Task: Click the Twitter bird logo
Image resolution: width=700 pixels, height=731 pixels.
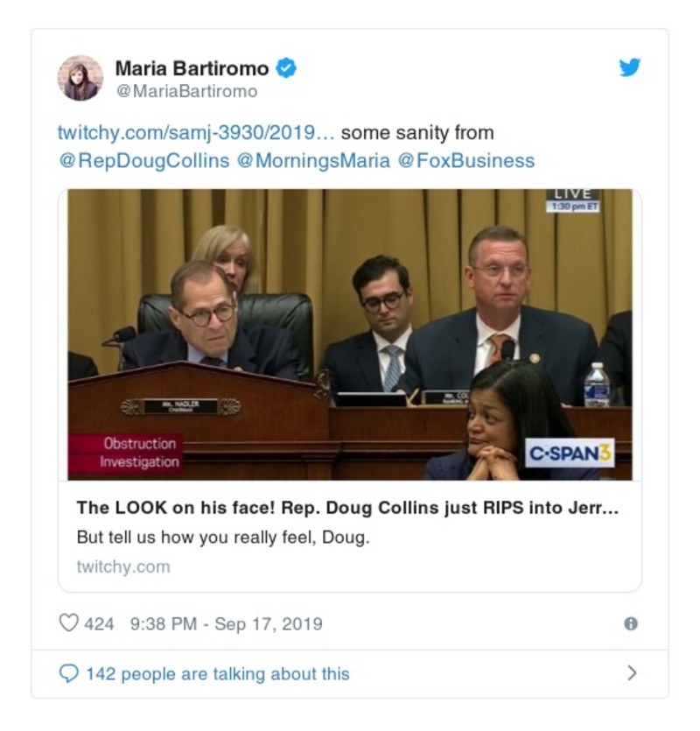Action: pos(630,67)
